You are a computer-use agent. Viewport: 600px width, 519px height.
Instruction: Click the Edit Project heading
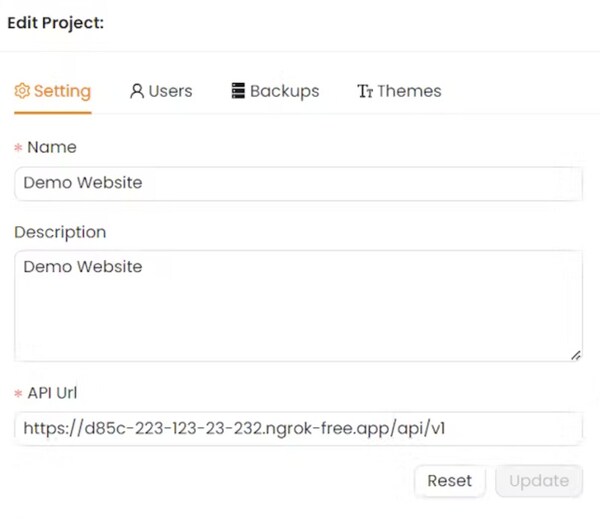tap(56, 22)
